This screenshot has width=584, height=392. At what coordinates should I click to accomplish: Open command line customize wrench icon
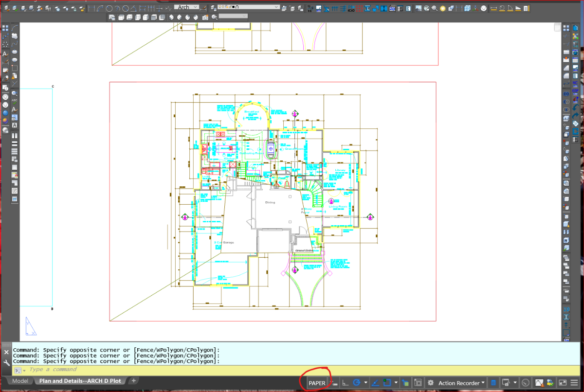pos(6,363)
